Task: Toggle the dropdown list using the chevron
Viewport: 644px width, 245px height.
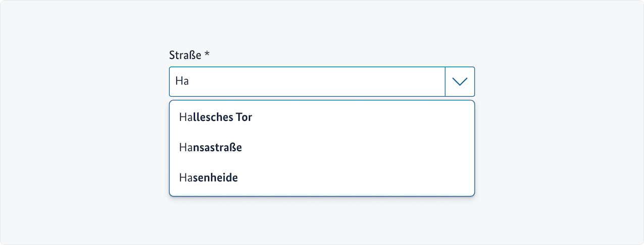Action: coord(460,82)
